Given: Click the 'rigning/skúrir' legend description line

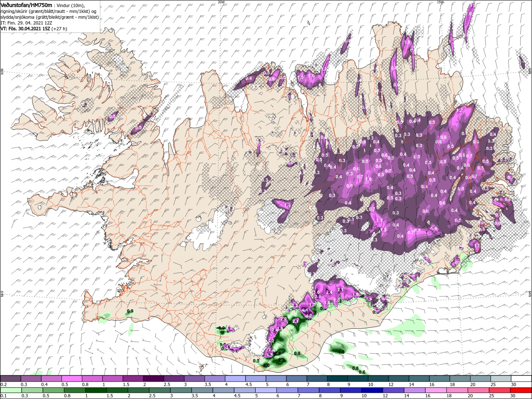Looking at the screenshot, I should tap(49, 11).
